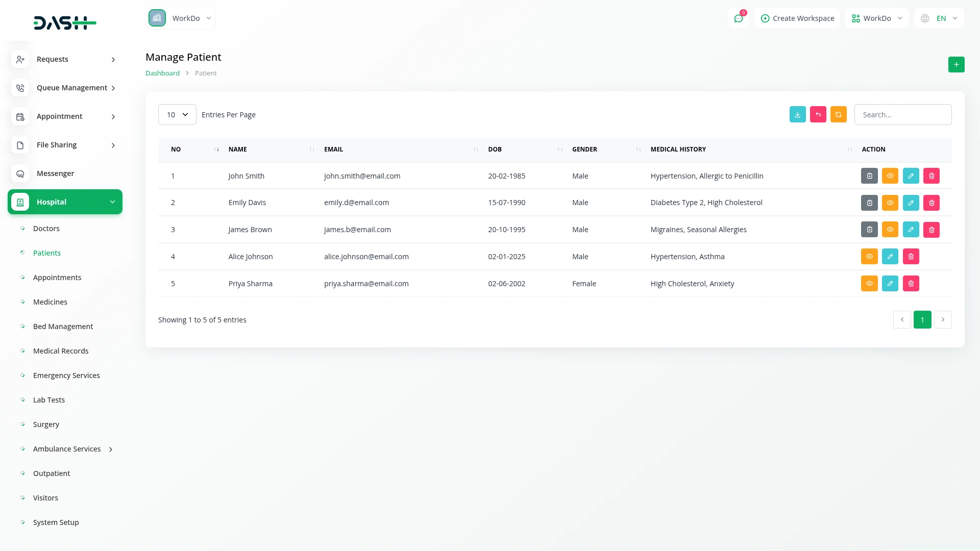Screen dimensions: 980x551
Task: Click the orange refresh icon
Action: pyautogui.click(x=838, y=114)
